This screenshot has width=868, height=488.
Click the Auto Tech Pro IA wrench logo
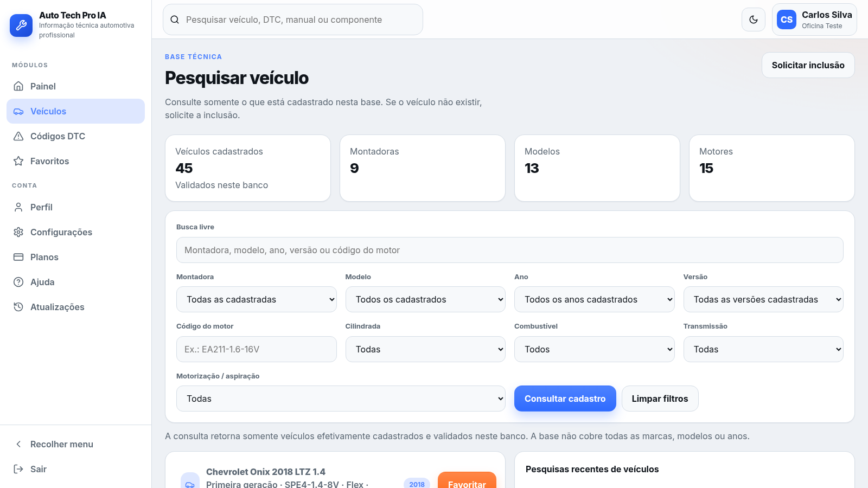point(21,25)
